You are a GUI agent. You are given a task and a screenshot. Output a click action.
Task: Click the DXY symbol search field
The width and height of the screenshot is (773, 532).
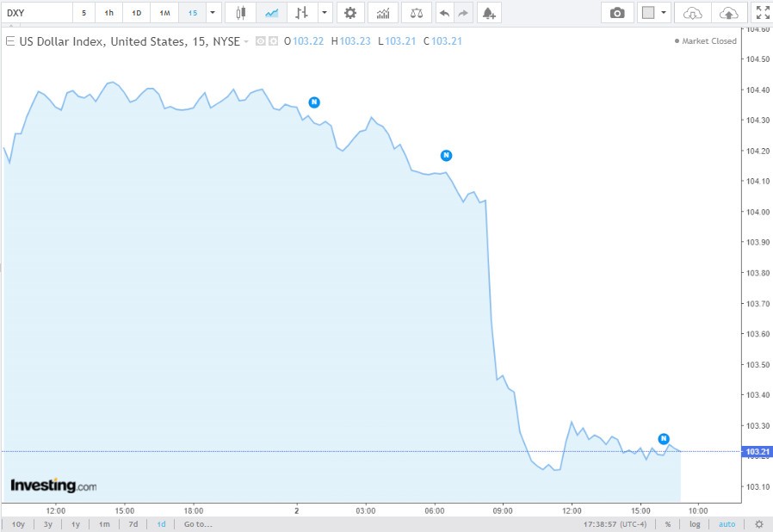(x=37, y=13)
